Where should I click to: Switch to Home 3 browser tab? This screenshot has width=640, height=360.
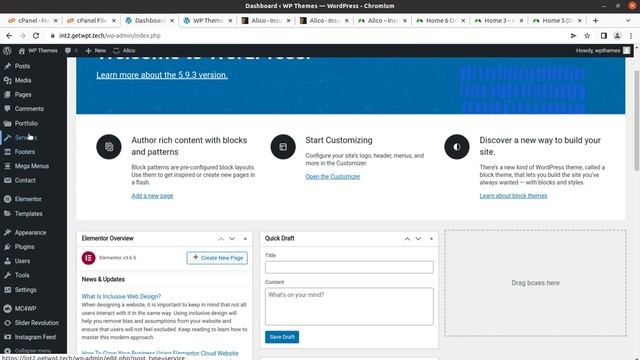(499, 20)
